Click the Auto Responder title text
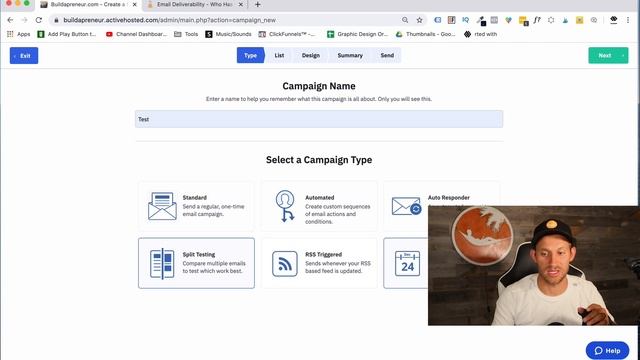 pyautogui.click(x=449, y=198)
